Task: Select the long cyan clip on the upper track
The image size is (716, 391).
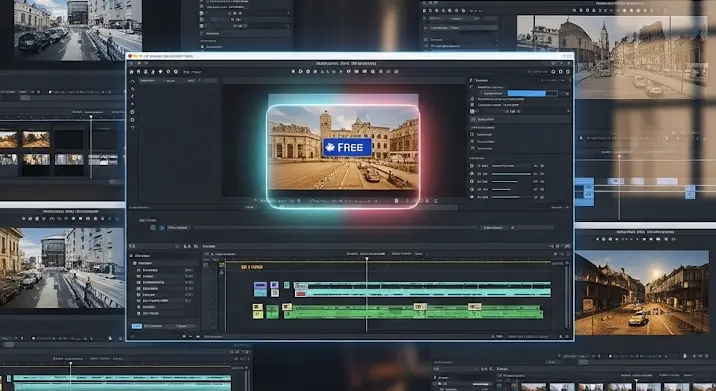Action: click(422, 290)
